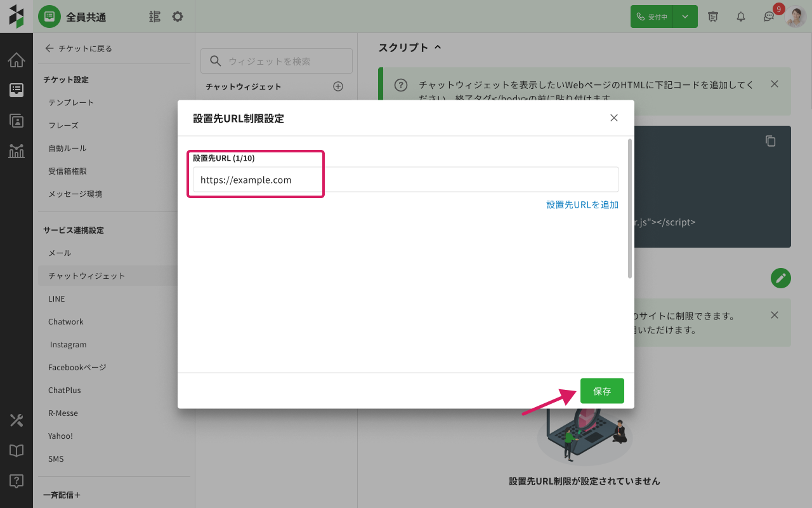Click the 設置先URLを追加 link
812x508 pixels.
click(x=582, y=204)
